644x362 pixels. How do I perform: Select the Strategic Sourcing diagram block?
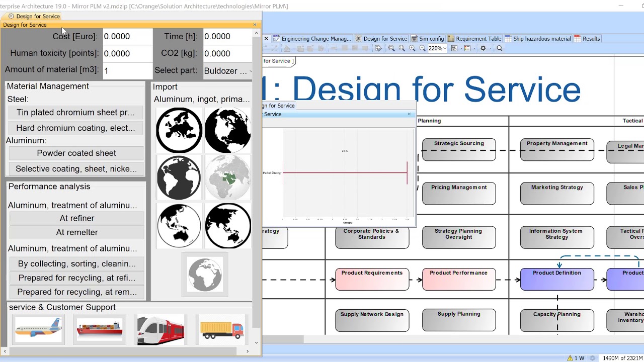coord(459,149)
